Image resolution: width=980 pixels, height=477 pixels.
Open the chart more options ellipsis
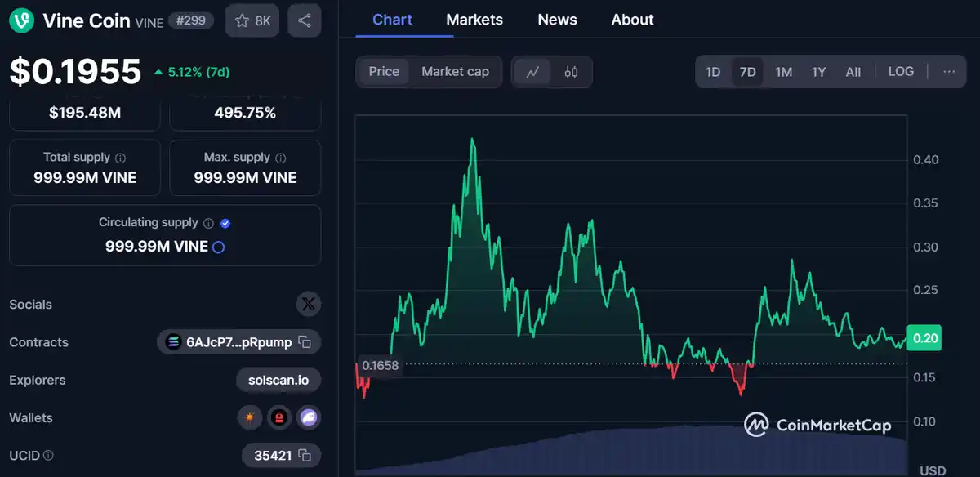949,72
